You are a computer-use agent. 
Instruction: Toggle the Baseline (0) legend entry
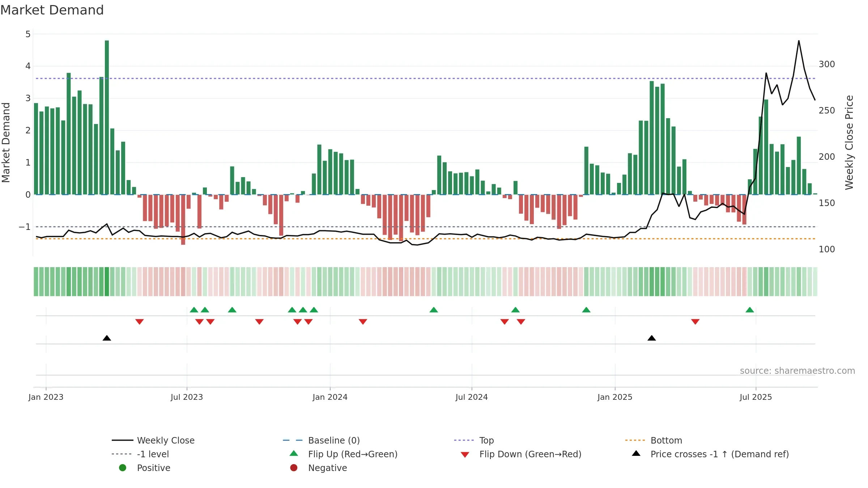pyautogui.click(x=322, y=440)
